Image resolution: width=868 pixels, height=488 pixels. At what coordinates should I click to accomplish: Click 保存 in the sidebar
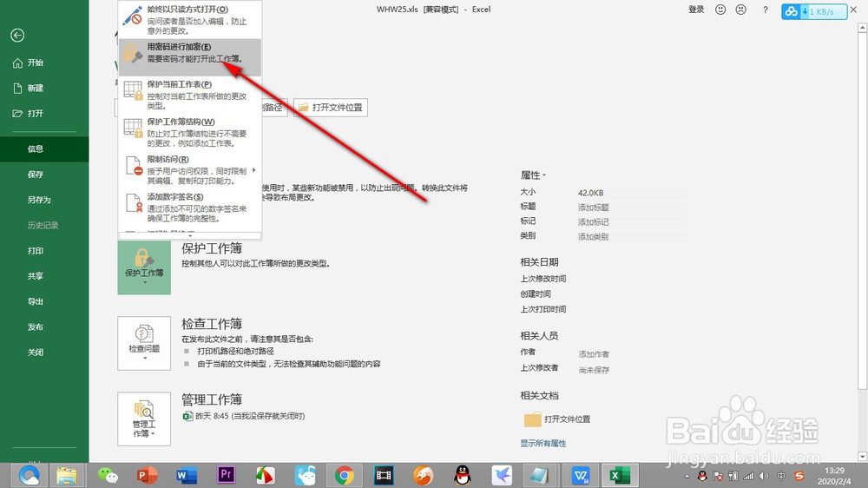36,175
